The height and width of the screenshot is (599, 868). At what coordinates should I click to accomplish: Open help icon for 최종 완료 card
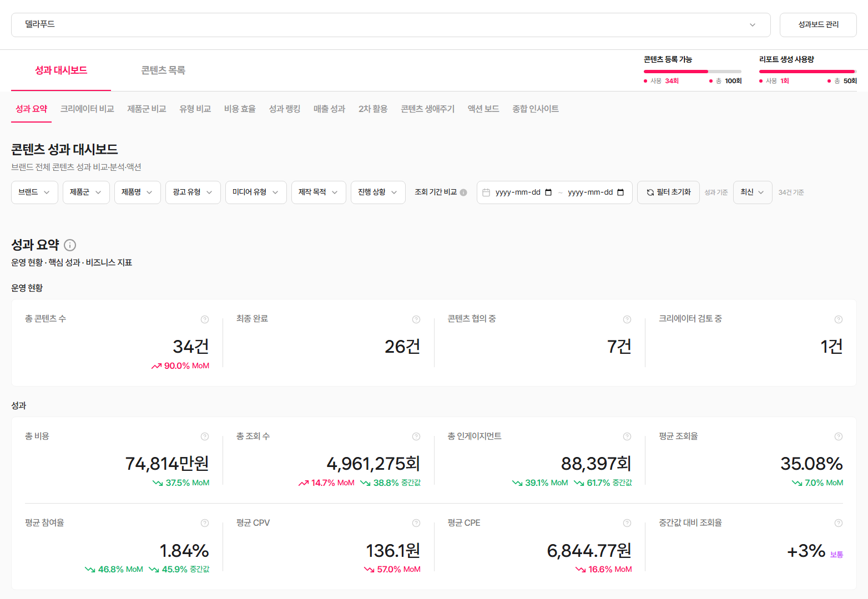416,319
